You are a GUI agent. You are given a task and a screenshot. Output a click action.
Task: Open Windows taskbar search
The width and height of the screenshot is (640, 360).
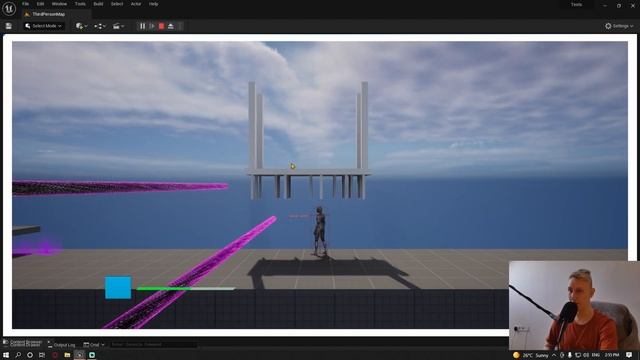point(18,355)
